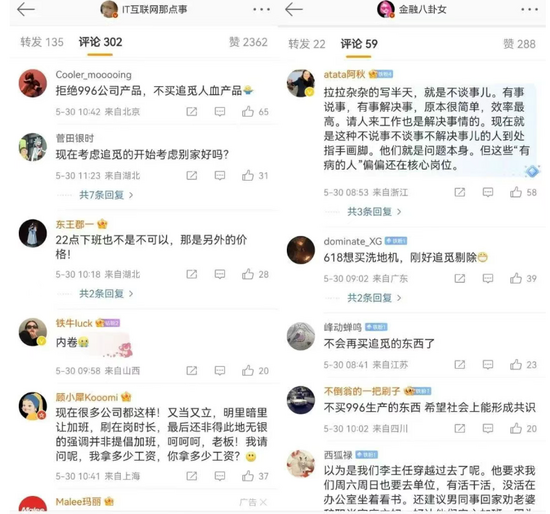Image resolution: width=550 pixels, height=514 pixels.
Task: Close the 广告 ad label
Action: [263, 502]
